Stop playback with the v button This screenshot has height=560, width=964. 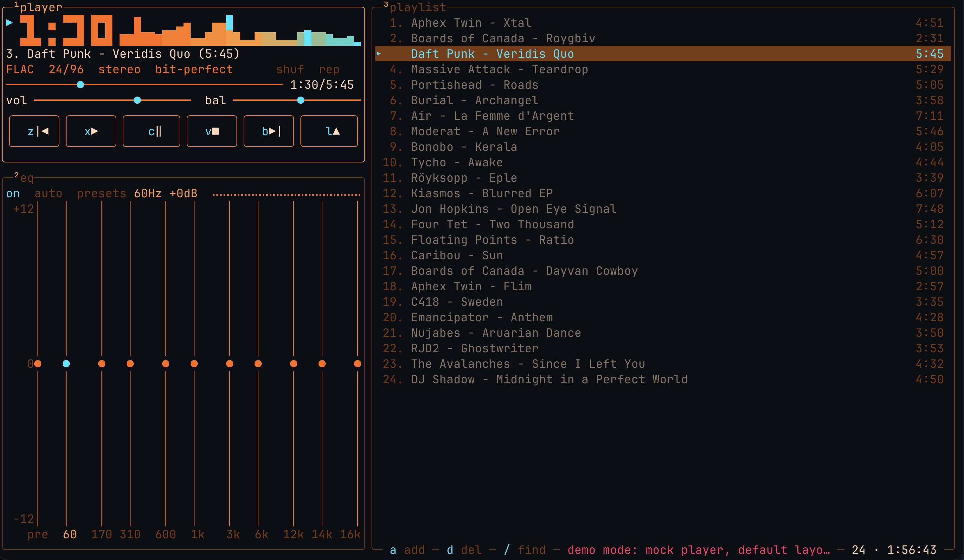(x=212, y=131)
